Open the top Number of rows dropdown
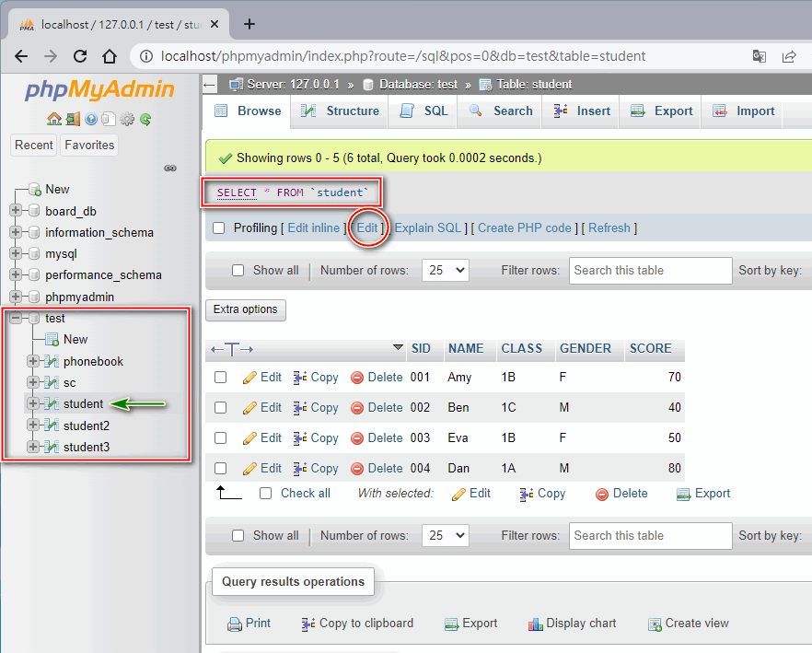812x653 pixels. [x=445, y=271]
